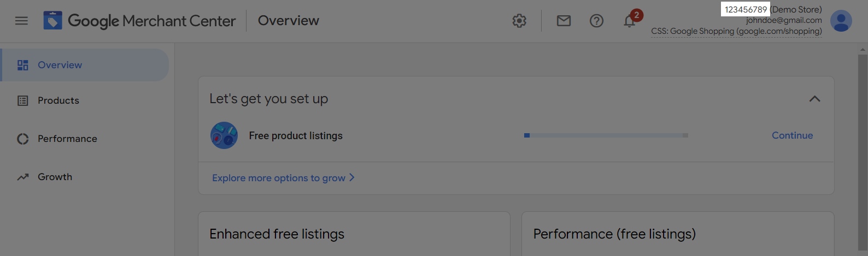
Task: Open Explore more options to grow
Action: click(279, 178)
